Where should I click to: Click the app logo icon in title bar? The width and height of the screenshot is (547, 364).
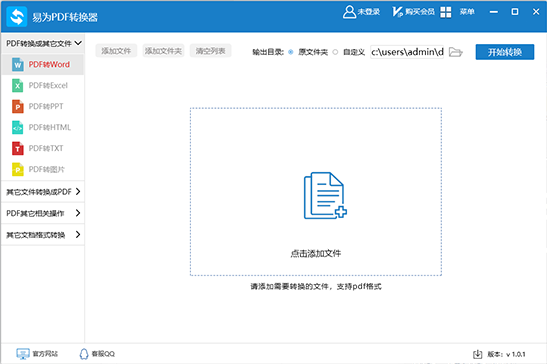[x=16, y=17]
